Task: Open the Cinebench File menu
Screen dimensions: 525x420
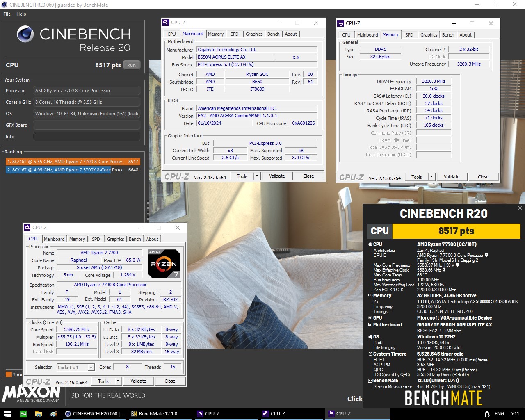Action: (x=7, y=14)
